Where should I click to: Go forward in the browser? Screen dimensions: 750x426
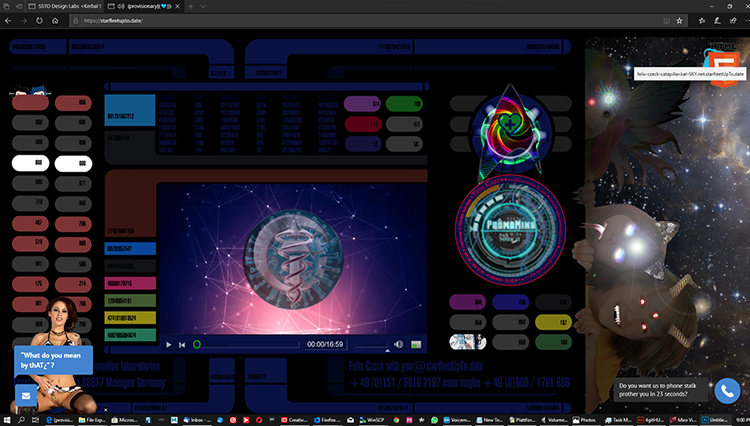coord(23,21)
